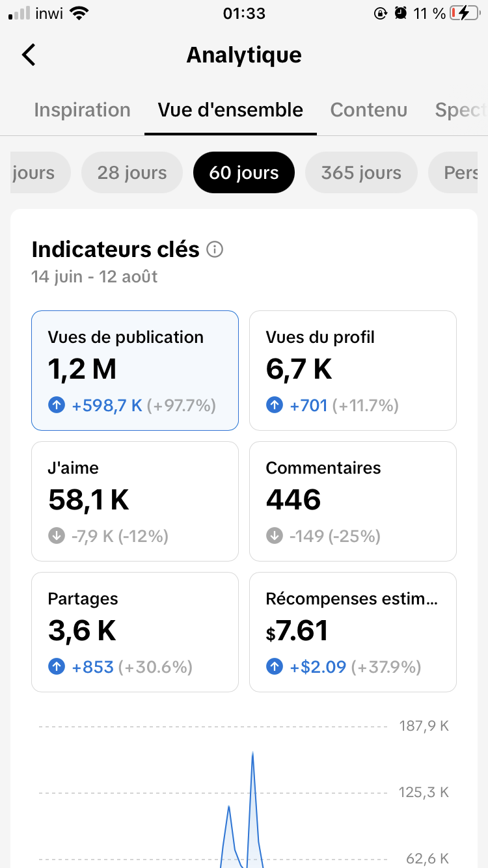The width and height of the screenshot is (488, 868).
Task: Tap the 11 % battery percentage
Action: (x=429, y=13)
